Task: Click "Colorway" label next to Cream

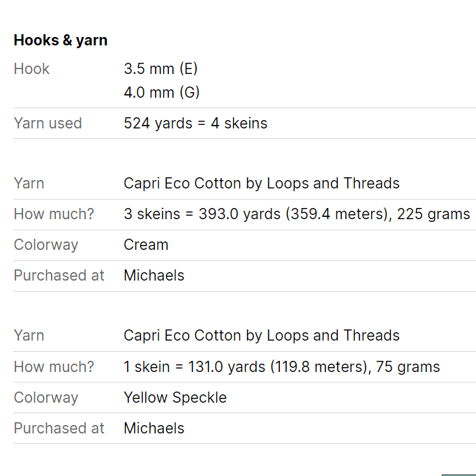Action: click(x=46, y=245)
